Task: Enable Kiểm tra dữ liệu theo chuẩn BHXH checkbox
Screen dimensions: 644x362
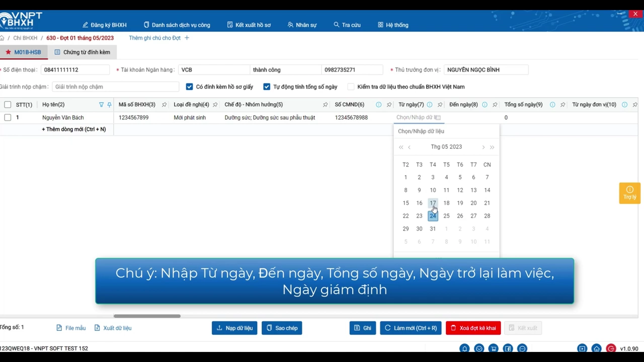Action: click(351, 87)
